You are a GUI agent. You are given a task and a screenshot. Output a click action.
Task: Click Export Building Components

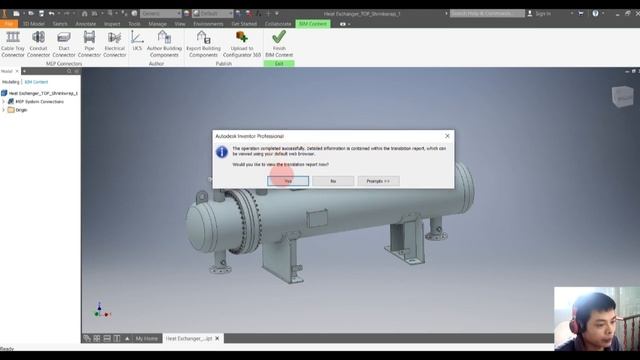[x=203, y=44]
